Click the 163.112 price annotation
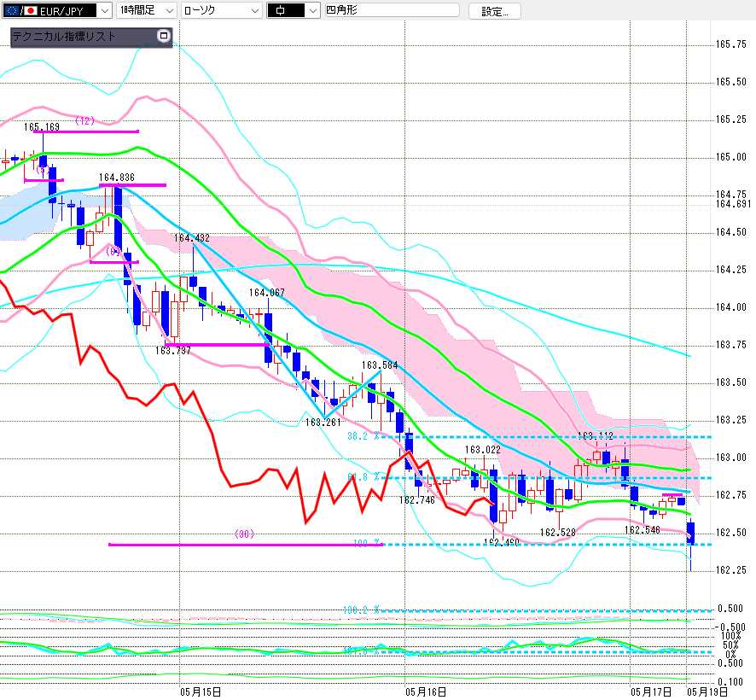The image size is (756, 700). tap(596, 436)
